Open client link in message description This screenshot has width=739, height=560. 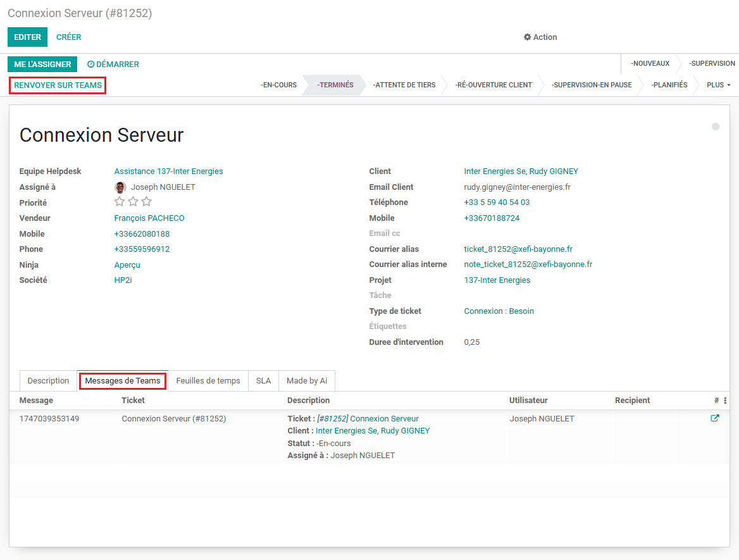(x=372, y=431)
